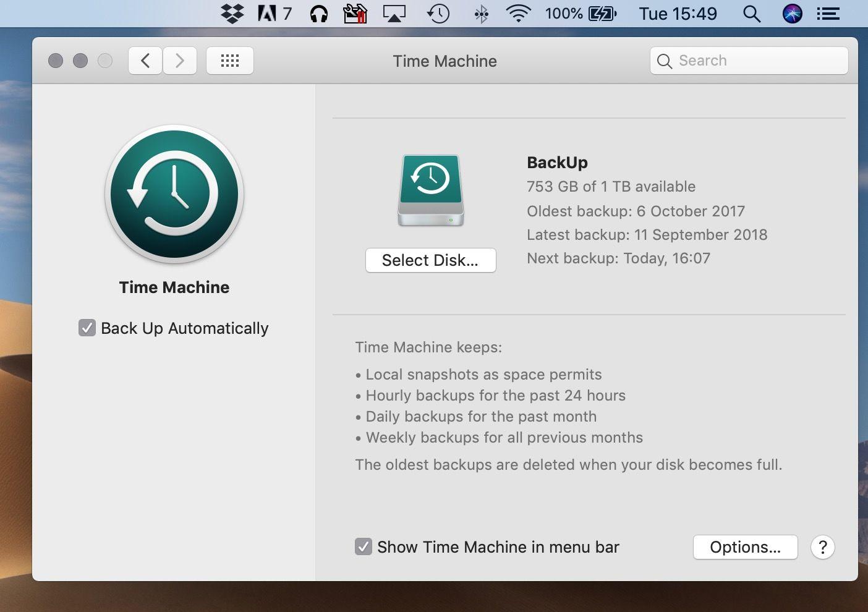Image resolution: width=868 pixels, height=612 pixels.
Task: Open the clock showing Tue 15:49
Action: point(678,13)
